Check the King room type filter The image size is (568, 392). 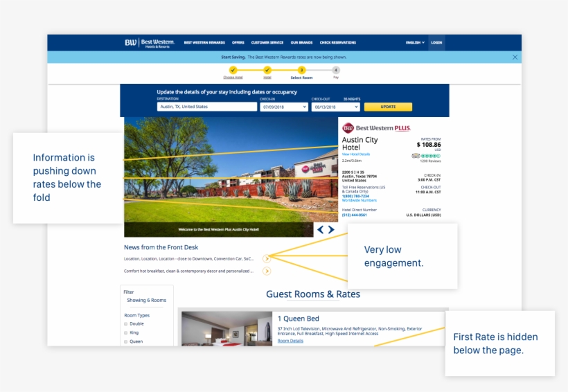(125, 332)
